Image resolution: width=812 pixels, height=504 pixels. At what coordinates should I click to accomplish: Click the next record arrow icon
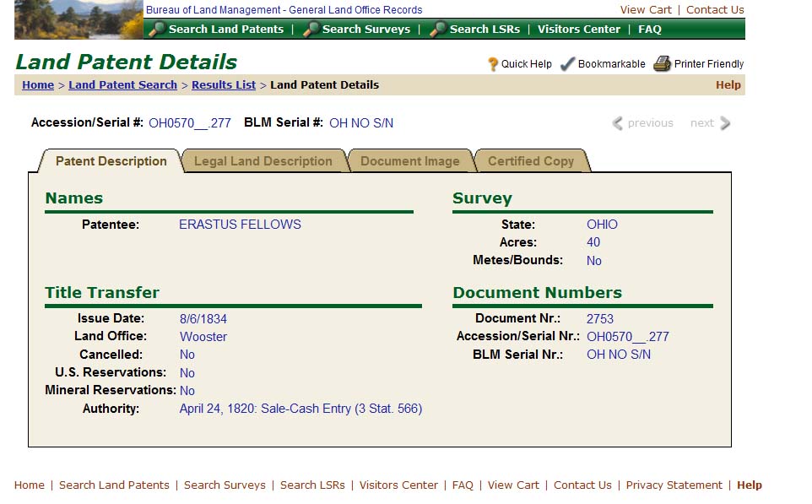pos(725,123)
